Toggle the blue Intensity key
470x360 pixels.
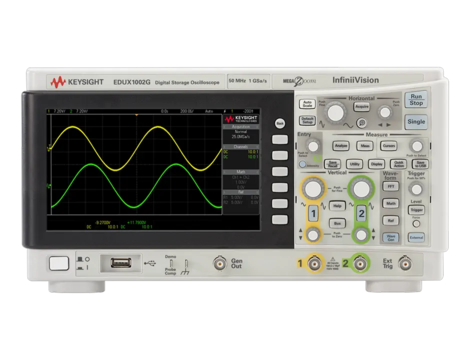(302, 164)
